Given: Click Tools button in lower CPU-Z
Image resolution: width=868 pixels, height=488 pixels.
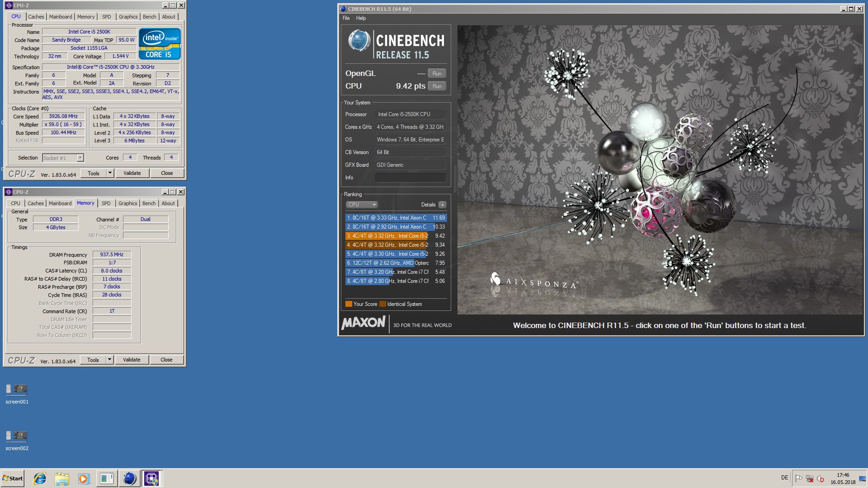Looking at the screenshot, I should (93, 360).
